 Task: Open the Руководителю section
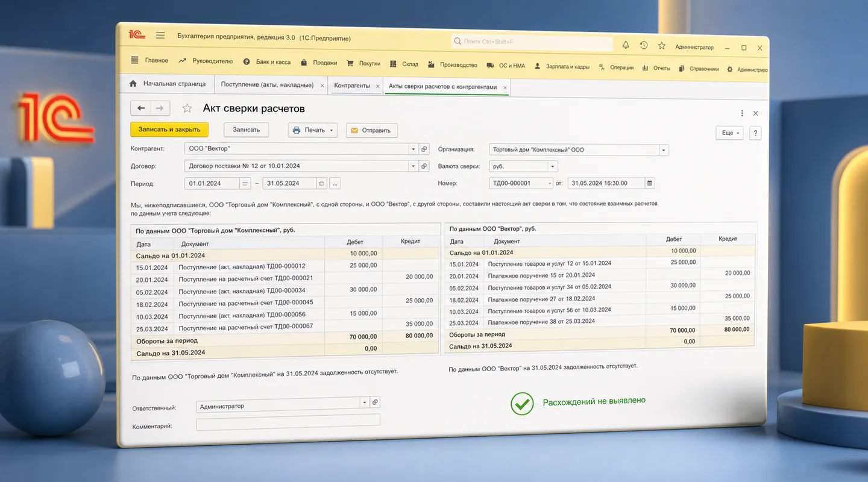coord(206,61)
